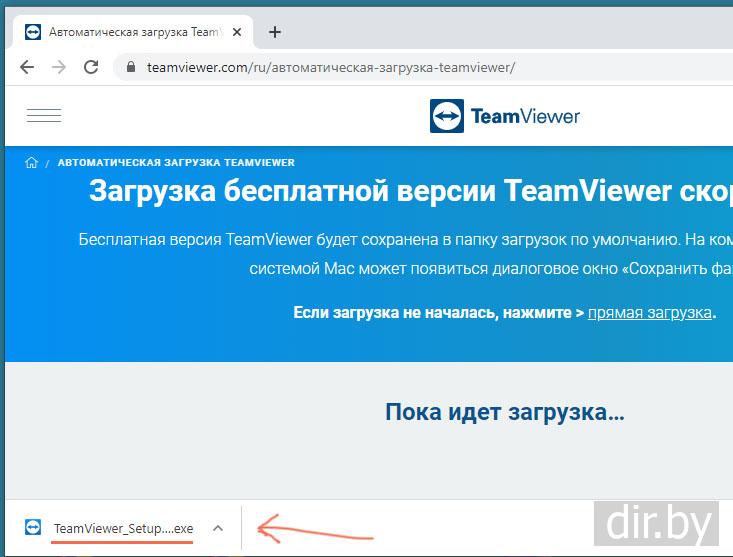733x557 pixels.
Task: Click the 'Если загрузка не началась, нажмите' text
Action: 432,313
